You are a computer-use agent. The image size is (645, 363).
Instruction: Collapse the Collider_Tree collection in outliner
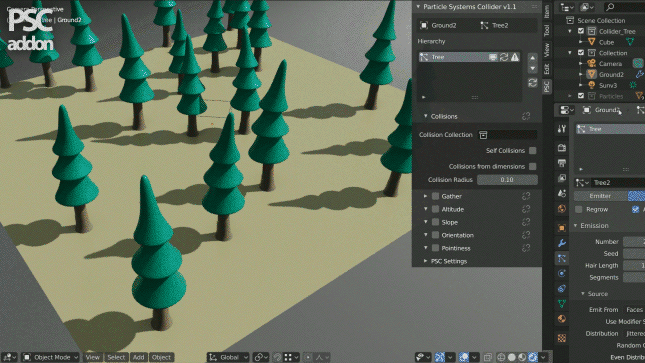570,31
